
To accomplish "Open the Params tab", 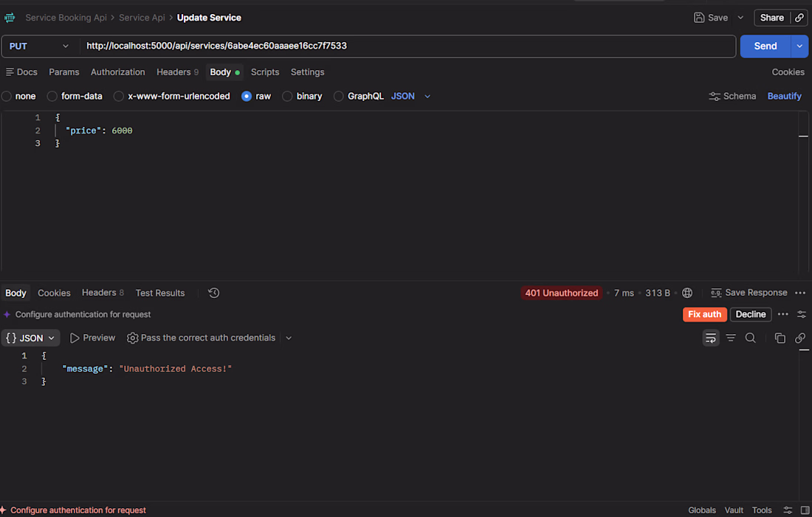I will pos(63,72).
